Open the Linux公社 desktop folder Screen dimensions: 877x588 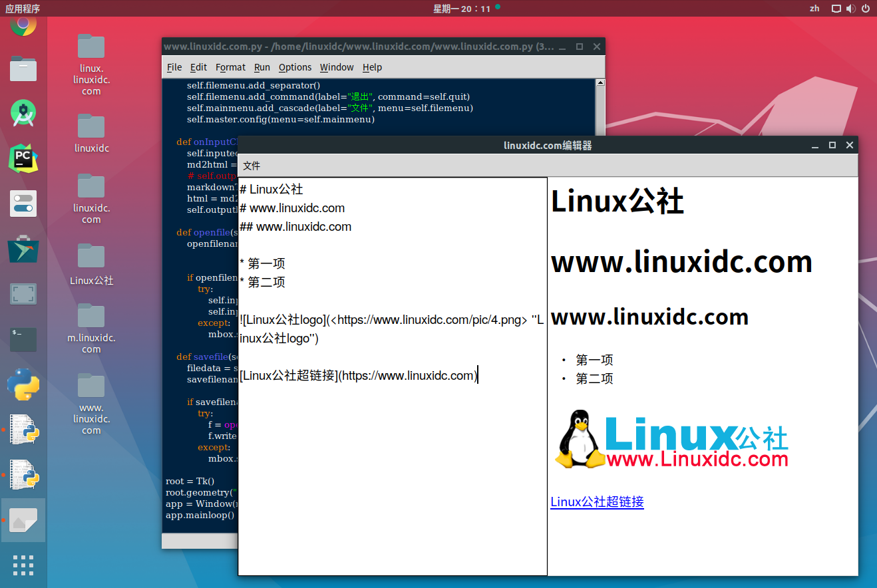point(91,265)
